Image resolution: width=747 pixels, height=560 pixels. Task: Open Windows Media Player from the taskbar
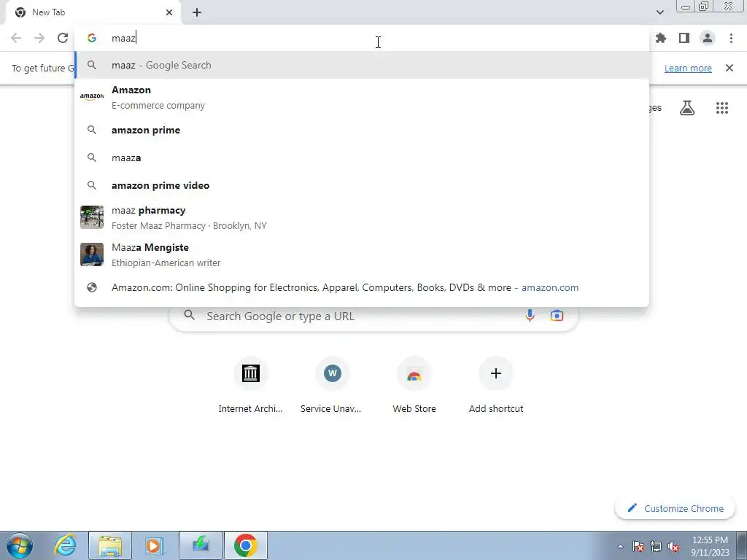point(154,545)
